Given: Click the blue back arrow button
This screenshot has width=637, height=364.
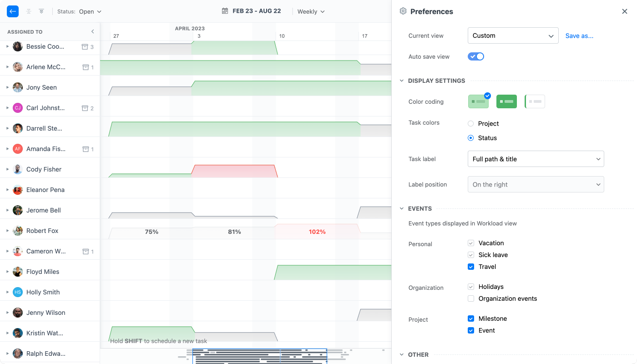Looking at the screenshot, I should coord(13,11).
